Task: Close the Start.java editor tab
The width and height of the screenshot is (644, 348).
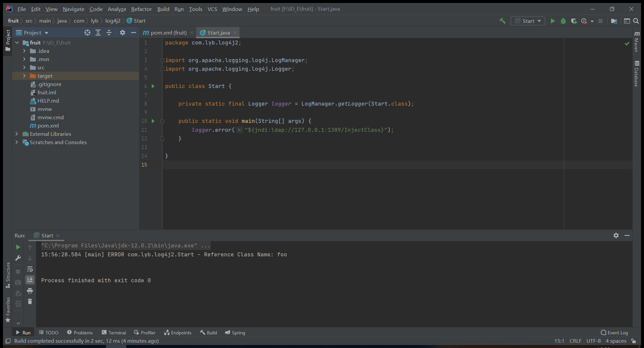Action: 235,33
